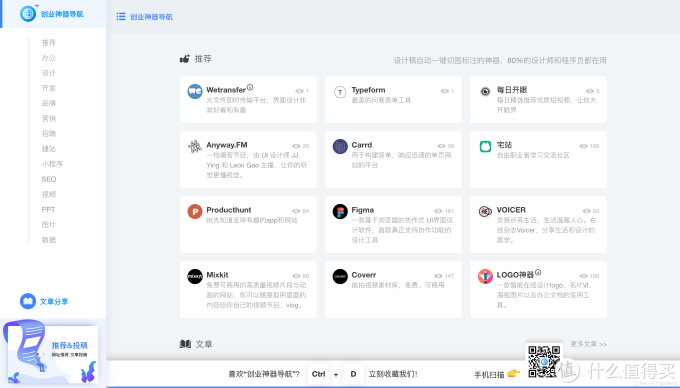Click the 宅站 green logo icon
The height and width of the screenshot is (388, 680).
pos(485,147)
